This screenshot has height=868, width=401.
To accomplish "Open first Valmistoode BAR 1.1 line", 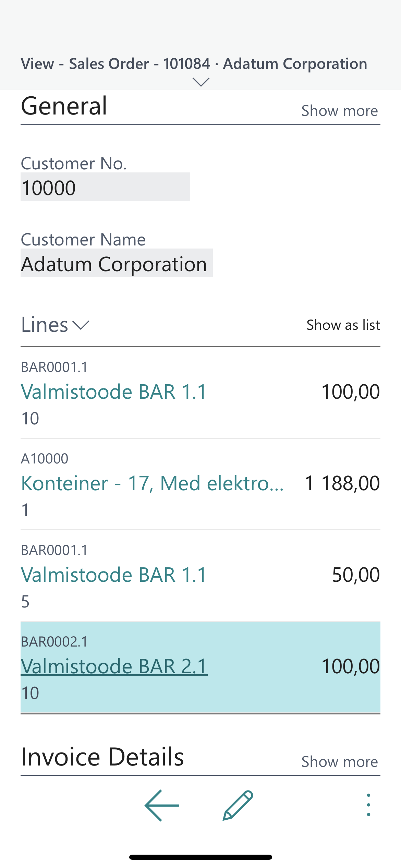I will pos(114,391).
